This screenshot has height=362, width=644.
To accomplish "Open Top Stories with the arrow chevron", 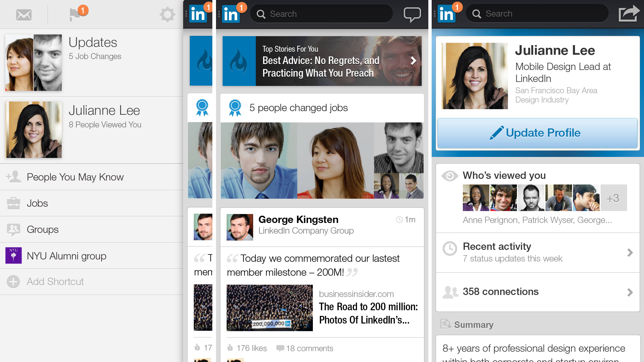I will click(x=413, y=61).
